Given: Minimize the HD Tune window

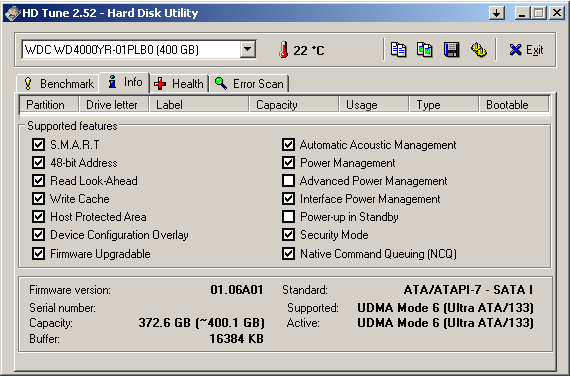Looking at the screenshot, I should click(x=522, y=13).
